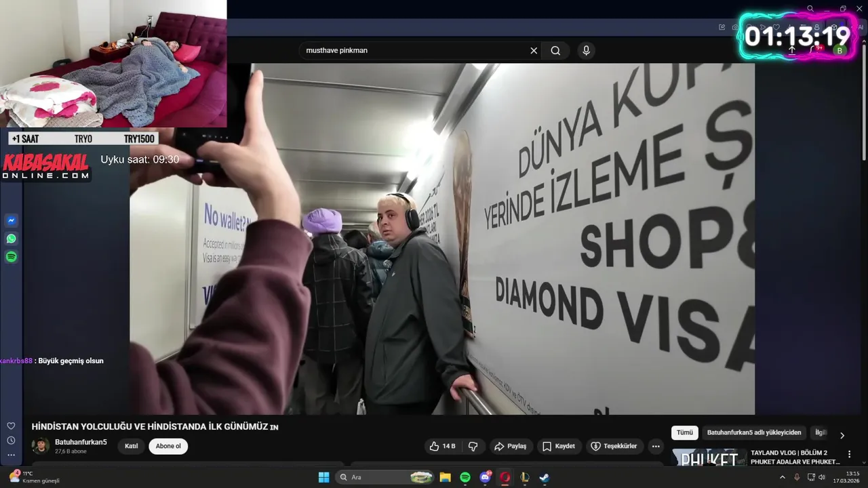Open Tayland Vlog Bölüm 2 video title

(x=795, y=457)
